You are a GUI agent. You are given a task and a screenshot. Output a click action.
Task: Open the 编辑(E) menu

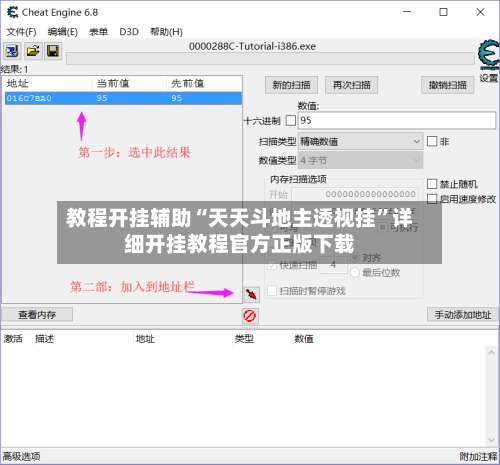pos(63,32)
